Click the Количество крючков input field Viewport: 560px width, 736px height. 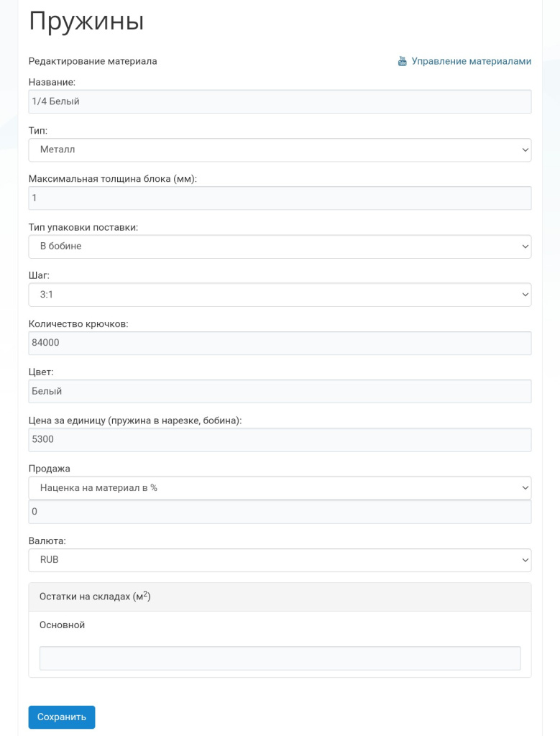(280, 343)
